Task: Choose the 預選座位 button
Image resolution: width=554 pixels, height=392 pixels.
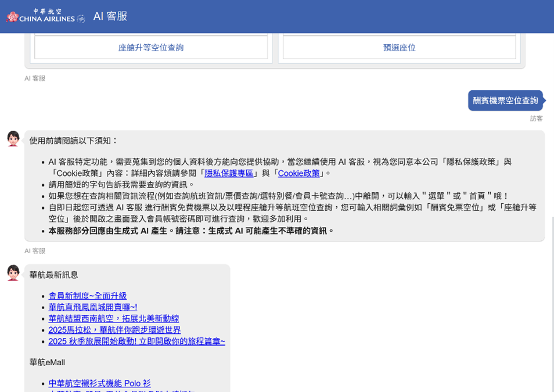Action: tap(399, 48)
